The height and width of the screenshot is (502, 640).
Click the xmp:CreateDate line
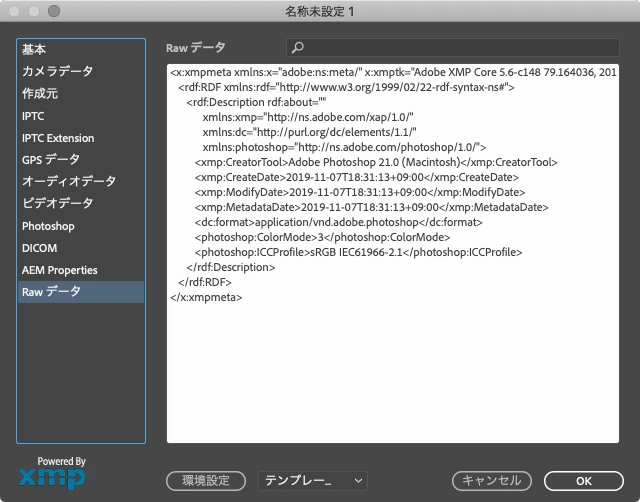357,178
